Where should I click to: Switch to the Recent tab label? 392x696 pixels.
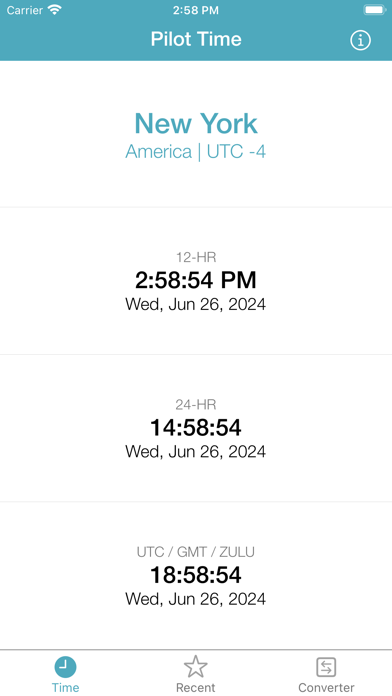(196, 688)
